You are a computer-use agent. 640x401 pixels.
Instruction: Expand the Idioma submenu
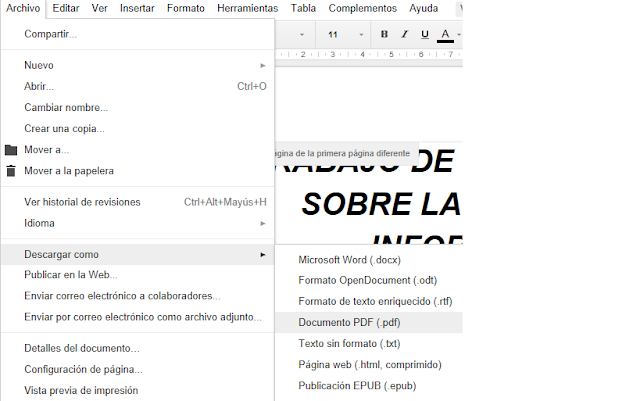(138, 223)
